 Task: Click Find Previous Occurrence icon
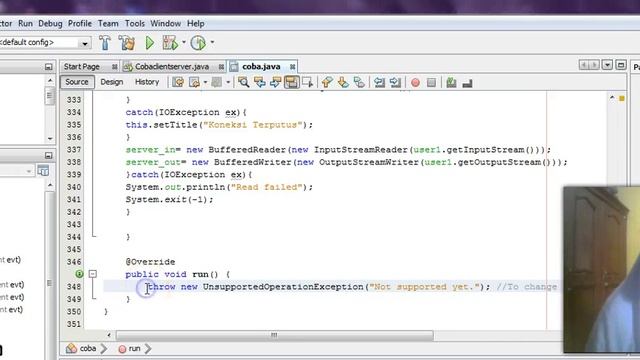coord(260,82)
